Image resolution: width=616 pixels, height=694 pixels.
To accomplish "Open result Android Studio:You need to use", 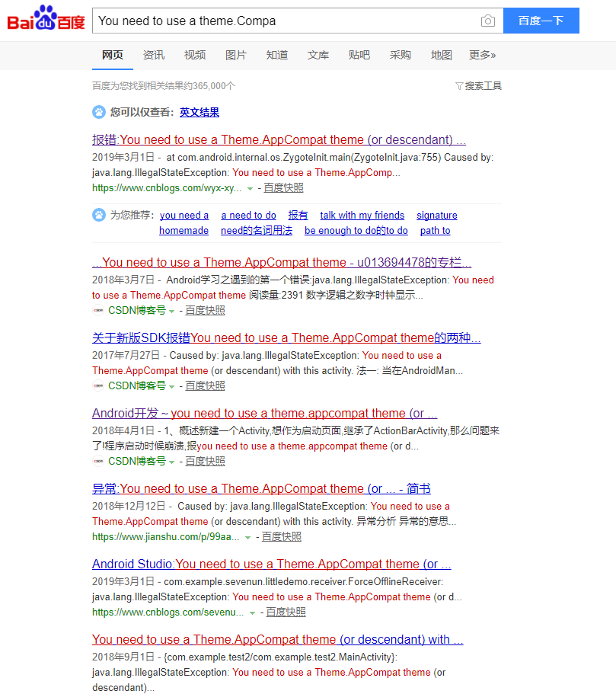I will (272, 564).
